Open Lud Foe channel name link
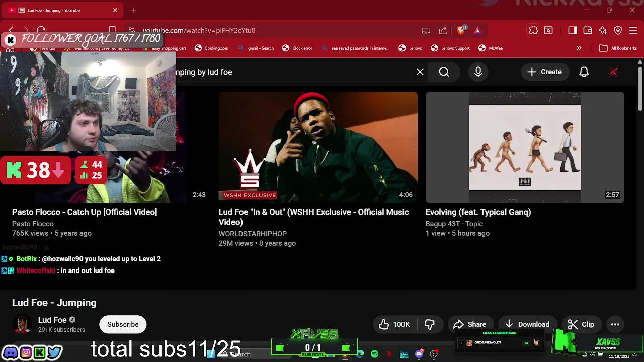The height and width of the screenshot is (362, 644). (x=52, y=320)
